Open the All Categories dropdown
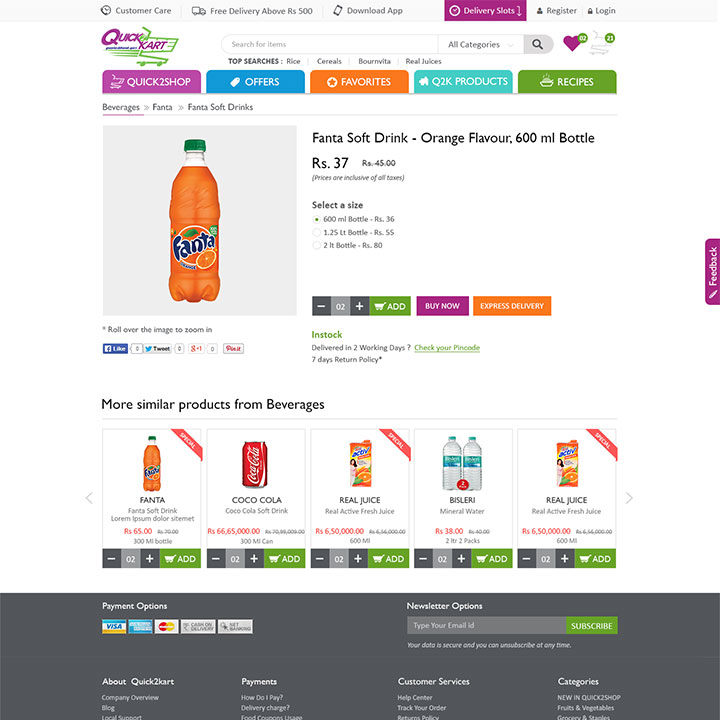Viewport: 720px width, 720px height. (x=481, y=44)
